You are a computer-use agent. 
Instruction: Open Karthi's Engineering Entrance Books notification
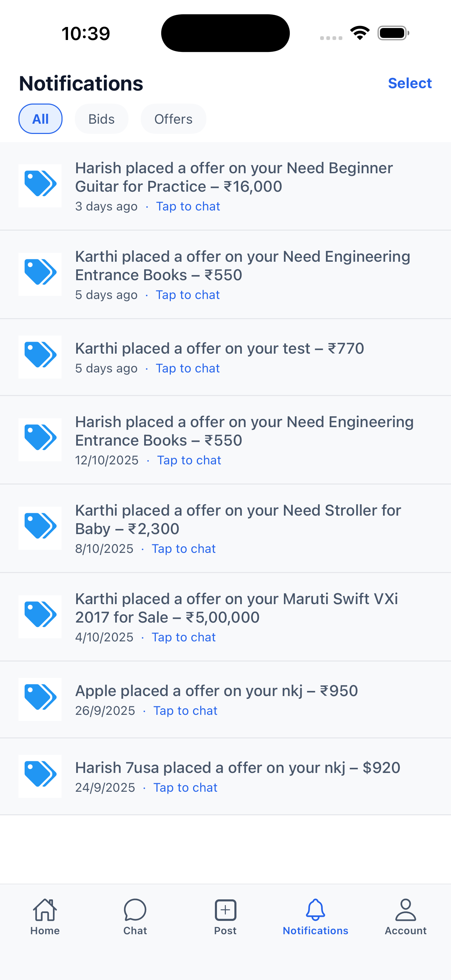(x=242, y=266)
